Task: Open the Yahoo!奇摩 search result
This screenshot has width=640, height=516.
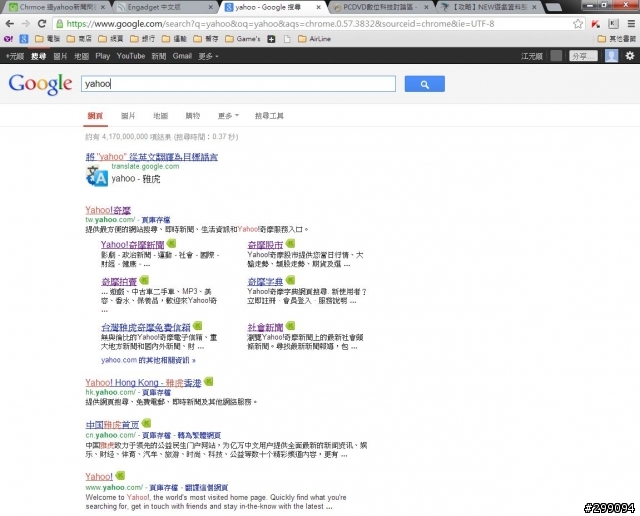Action: click(108, 210)
